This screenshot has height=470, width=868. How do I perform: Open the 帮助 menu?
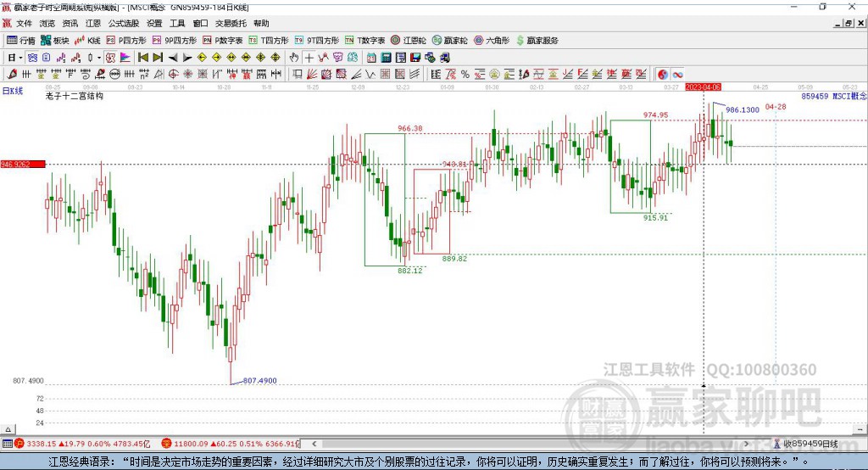[x=261, y=23]
